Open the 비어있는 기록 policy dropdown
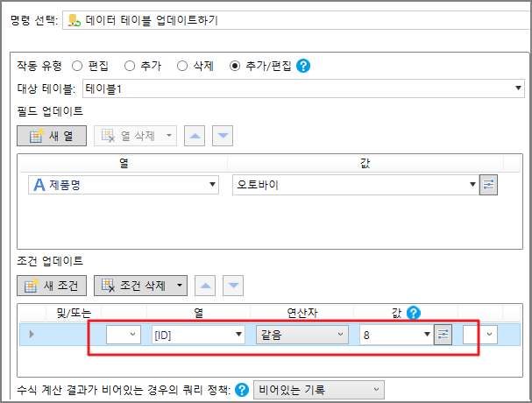 (x=377, y=390)
